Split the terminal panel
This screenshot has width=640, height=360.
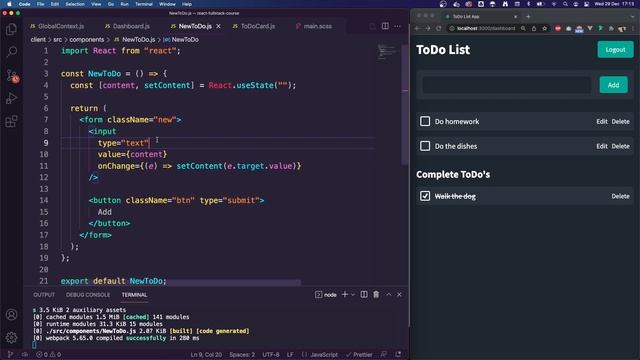[x=364, y=294]
